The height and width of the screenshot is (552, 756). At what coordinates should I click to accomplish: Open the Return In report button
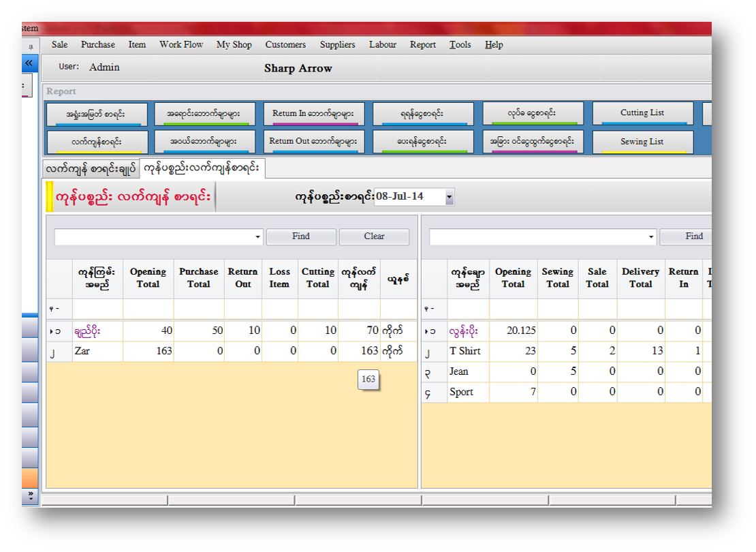(x=313, y=114)
